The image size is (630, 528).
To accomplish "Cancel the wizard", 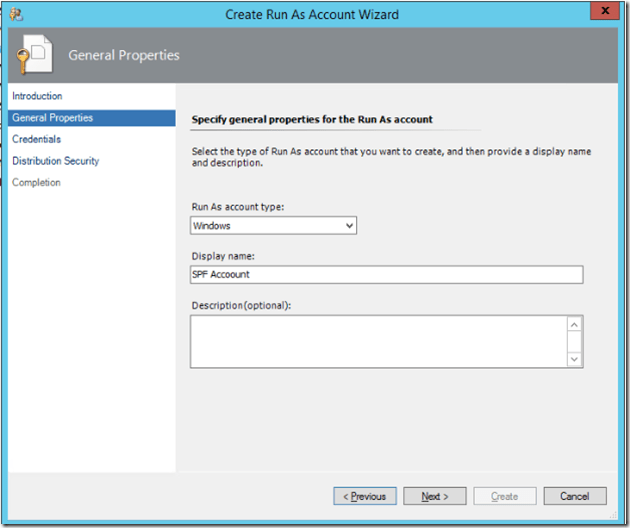I will point(575,496).
